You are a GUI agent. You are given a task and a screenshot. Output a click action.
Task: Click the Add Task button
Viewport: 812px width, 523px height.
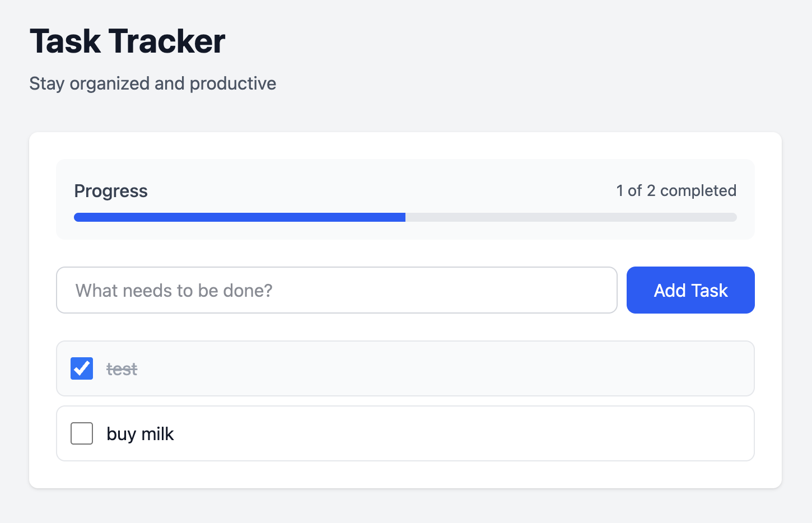(690, 290)
